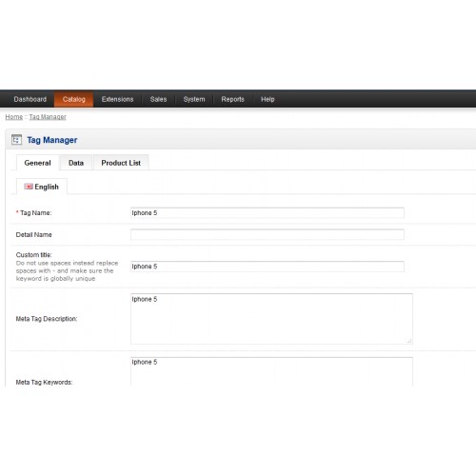Open the Extensions menu
Screen dimensions: 476x476
coord(117,99)
